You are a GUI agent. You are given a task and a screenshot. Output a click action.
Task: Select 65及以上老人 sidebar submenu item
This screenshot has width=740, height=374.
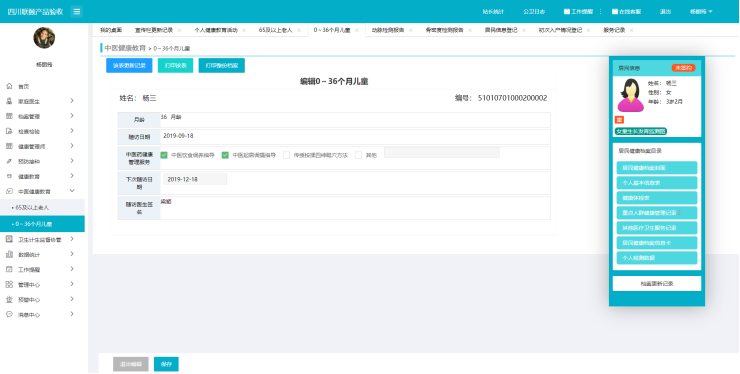(42, 207)
